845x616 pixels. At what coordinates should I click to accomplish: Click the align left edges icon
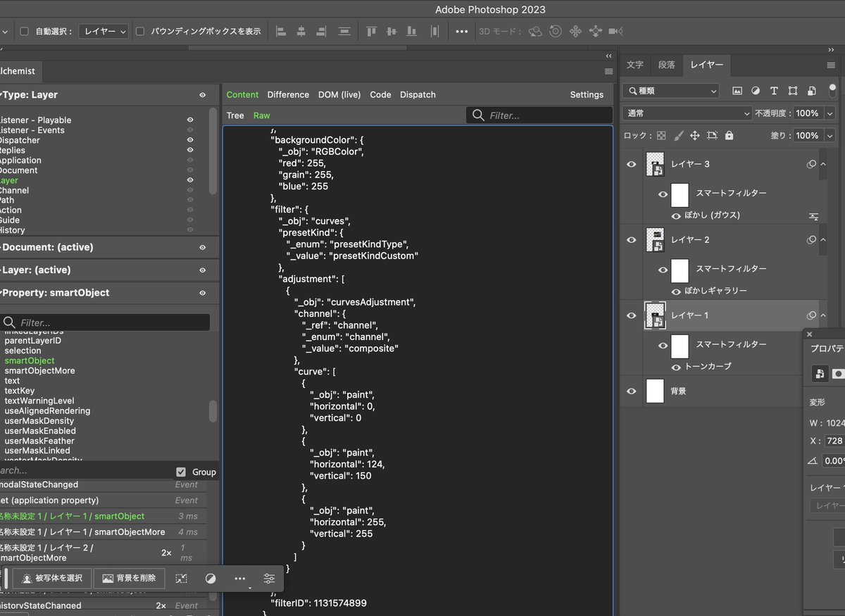coord(281,31)
